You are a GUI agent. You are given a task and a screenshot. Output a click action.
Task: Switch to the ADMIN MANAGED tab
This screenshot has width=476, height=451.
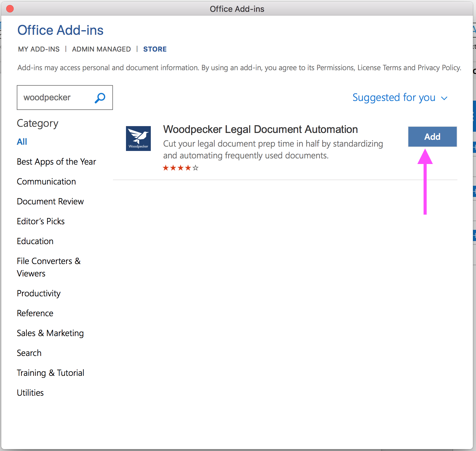tap(101, 49)
